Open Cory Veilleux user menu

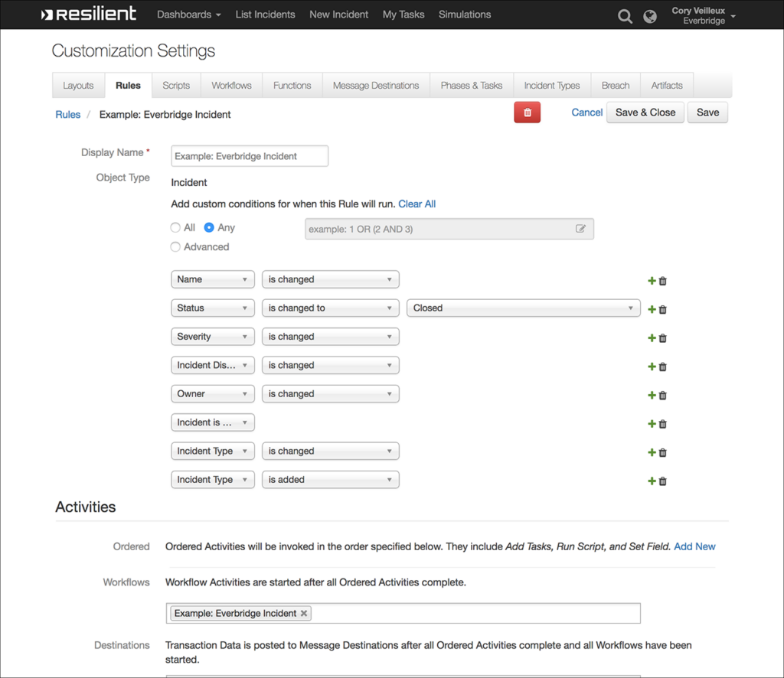pyautogui.click(x=703, y=15)
